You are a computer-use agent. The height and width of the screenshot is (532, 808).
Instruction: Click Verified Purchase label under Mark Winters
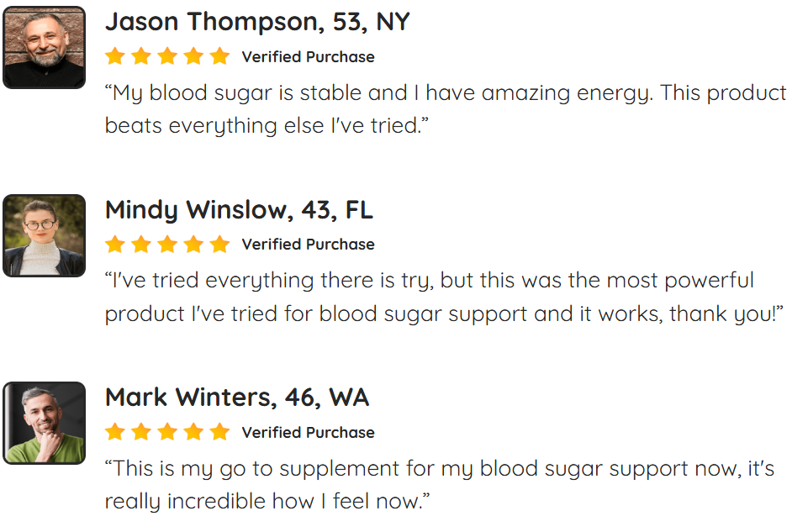[x=309, y=433]
